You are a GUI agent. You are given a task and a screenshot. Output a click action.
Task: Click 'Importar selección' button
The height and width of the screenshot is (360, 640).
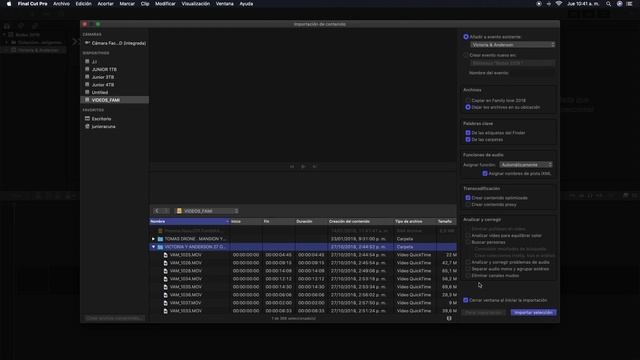coord(533,313)
